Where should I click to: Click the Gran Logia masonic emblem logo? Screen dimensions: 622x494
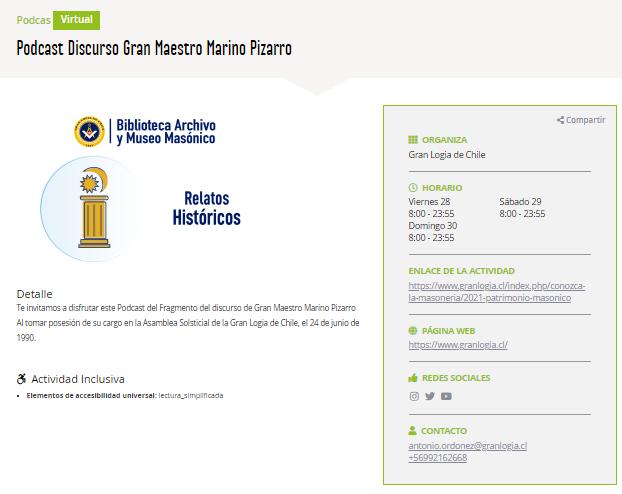[89, 131]
